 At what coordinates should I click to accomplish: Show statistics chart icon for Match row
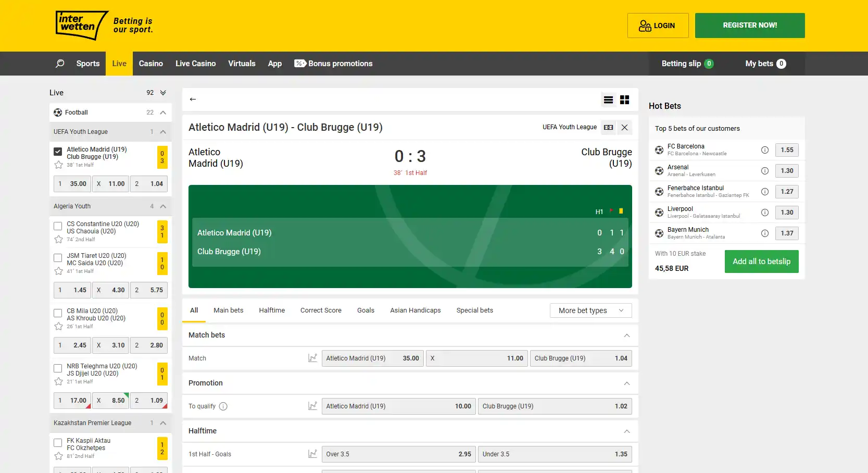click(x=312, y=358)
